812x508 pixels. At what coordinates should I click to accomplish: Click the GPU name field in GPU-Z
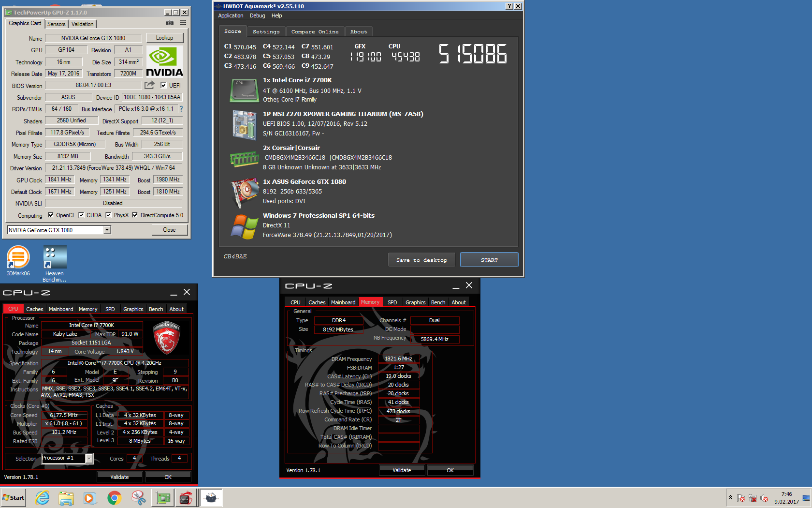93,38
